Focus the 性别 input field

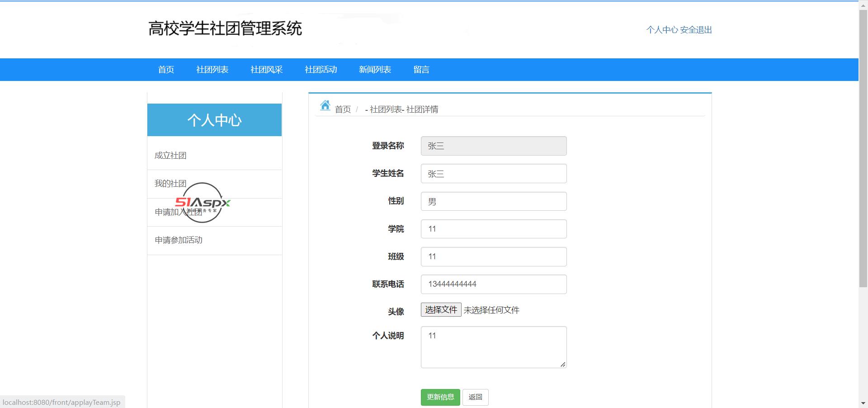pyautogui.click(x=494, y=201)
